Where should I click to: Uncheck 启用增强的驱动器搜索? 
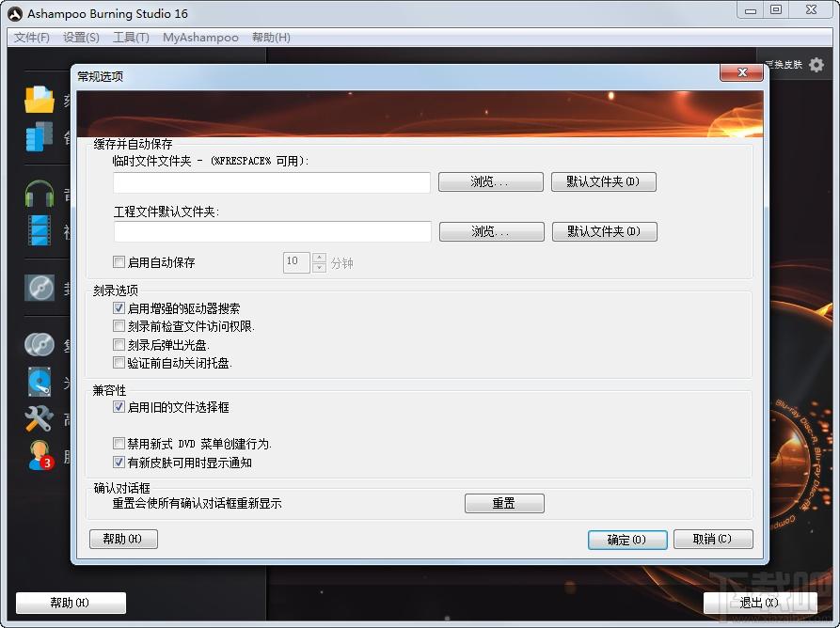point(119,307)
